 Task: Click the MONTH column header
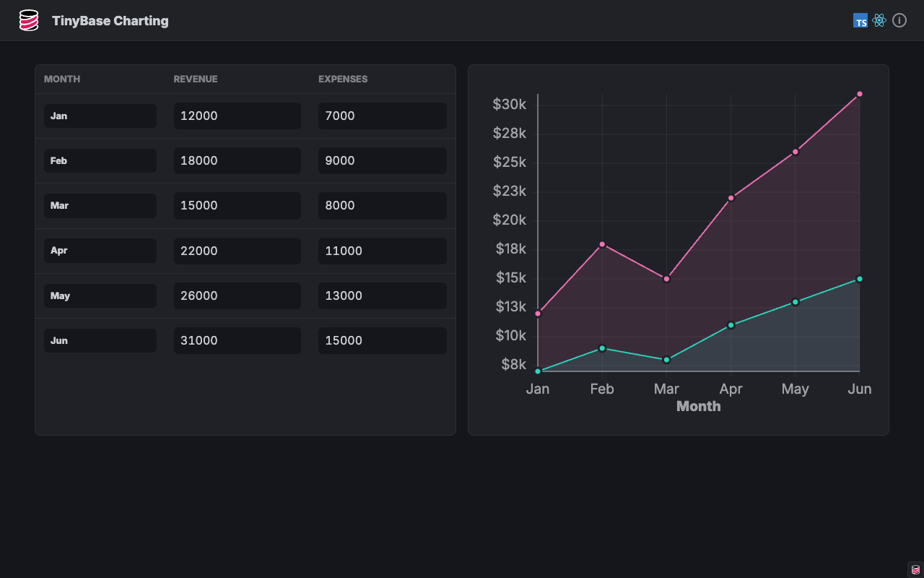coord(62,79)
